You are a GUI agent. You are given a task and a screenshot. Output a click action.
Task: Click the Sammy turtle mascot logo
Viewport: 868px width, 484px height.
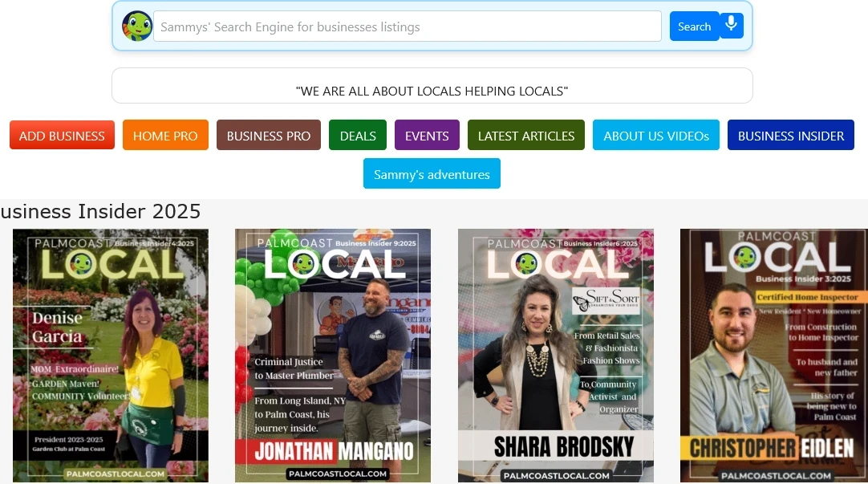(137, 25)
